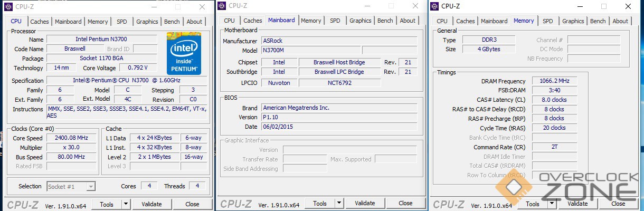Click the 8.0 clocks CAS latency value
This screenshot has width=644, height=211.
pyautogui.click(x=554, y=100)
